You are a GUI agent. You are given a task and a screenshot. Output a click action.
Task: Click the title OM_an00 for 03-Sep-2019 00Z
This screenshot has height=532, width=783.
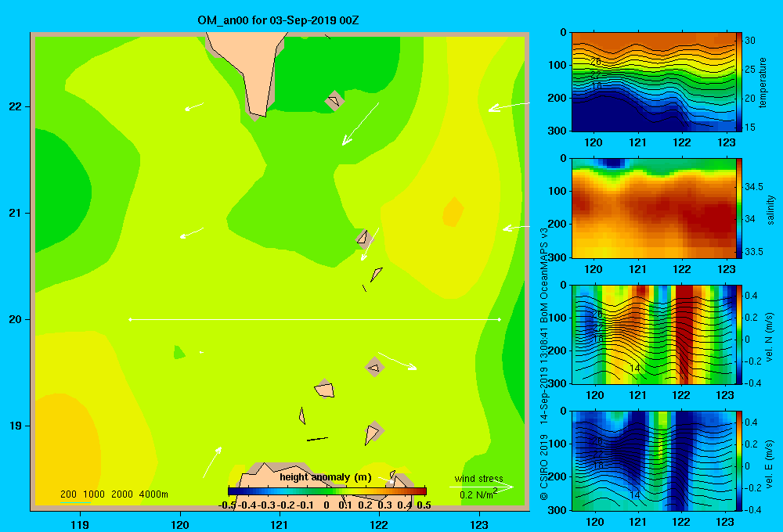click(278, 20)
